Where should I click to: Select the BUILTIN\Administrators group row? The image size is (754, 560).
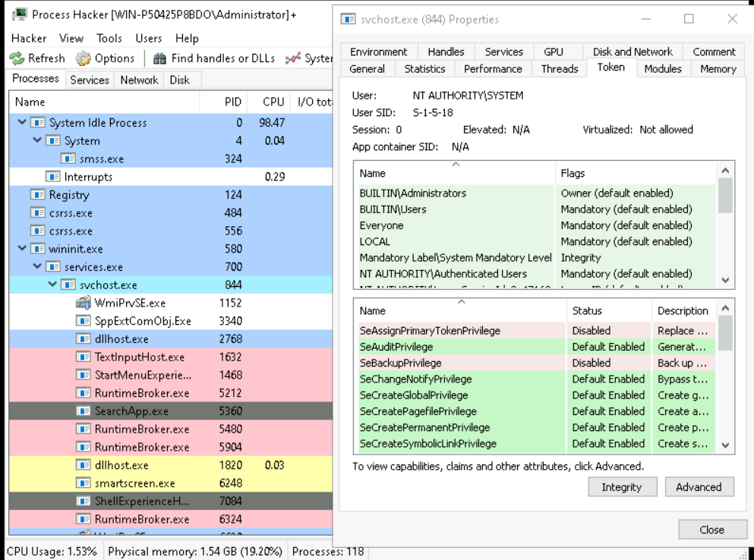point(535,193)
